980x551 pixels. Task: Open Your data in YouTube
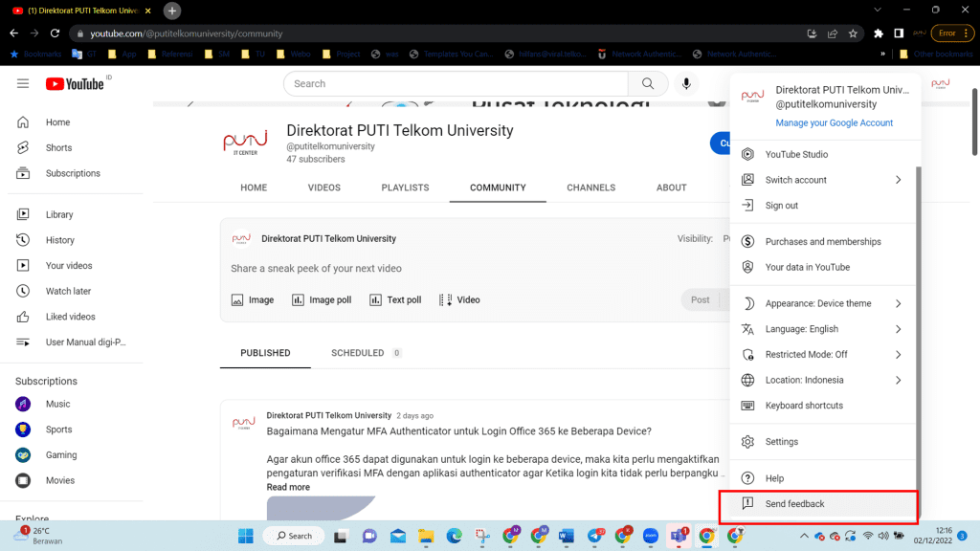pyautogui.click(x=822, y=268)
